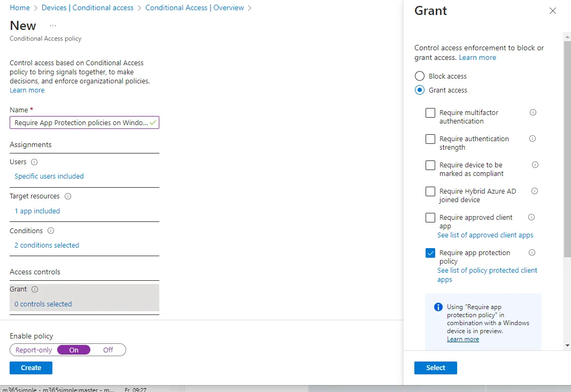The width and height of the screenshot is (571, 392).
Task: Show info for Require approved client app
Action: (531, 218)
